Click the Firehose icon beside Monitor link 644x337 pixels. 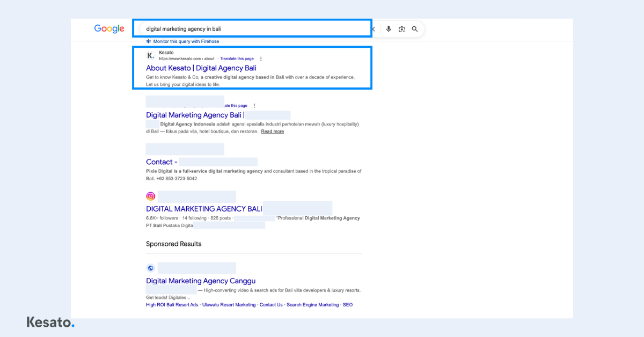(149, 41)
